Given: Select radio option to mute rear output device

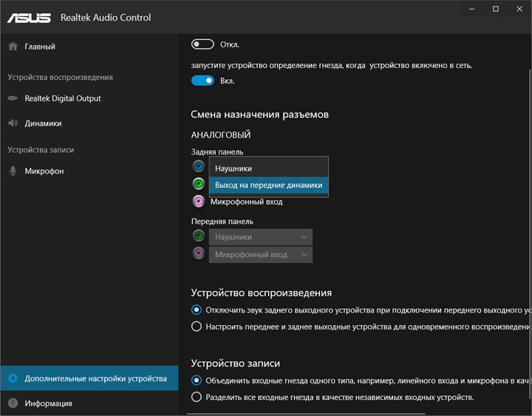Looking at the screenshot, I should click(x=197, y=310).
